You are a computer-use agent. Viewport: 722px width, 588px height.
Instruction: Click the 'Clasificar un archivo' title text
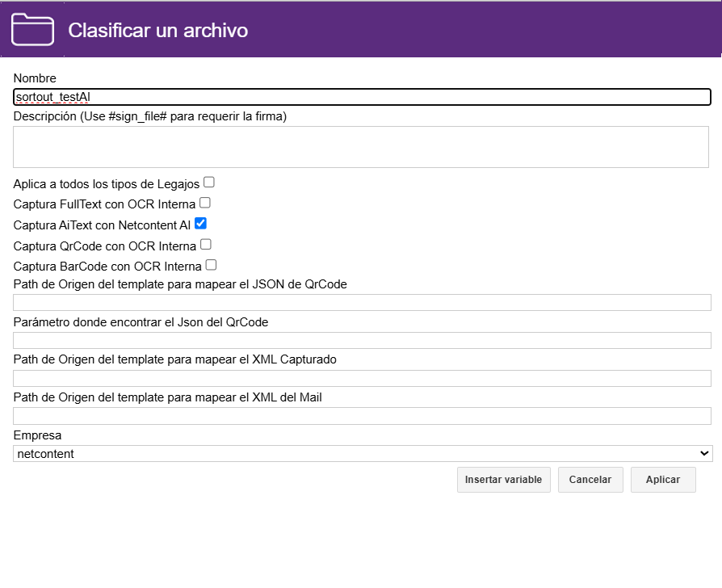pos(158,30)
